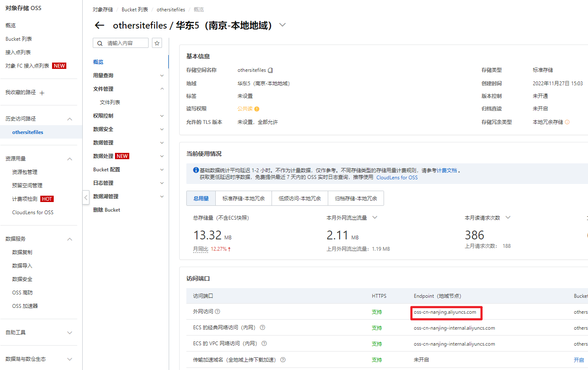Click 公共读 permission link
This screenshot has height=370, width=588.
(x=245, y=109)
